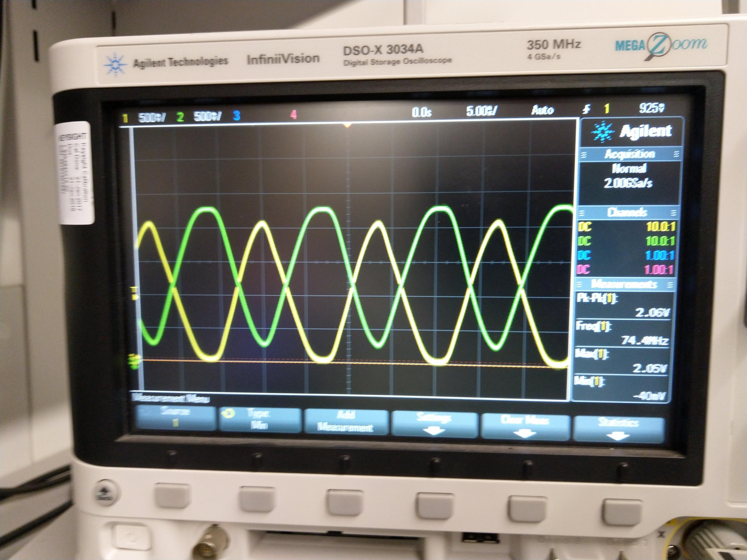The width and height of the screenshot is (747, 560).
Task: Select pink channel 4 indicator
Action: tap(294, 114)
